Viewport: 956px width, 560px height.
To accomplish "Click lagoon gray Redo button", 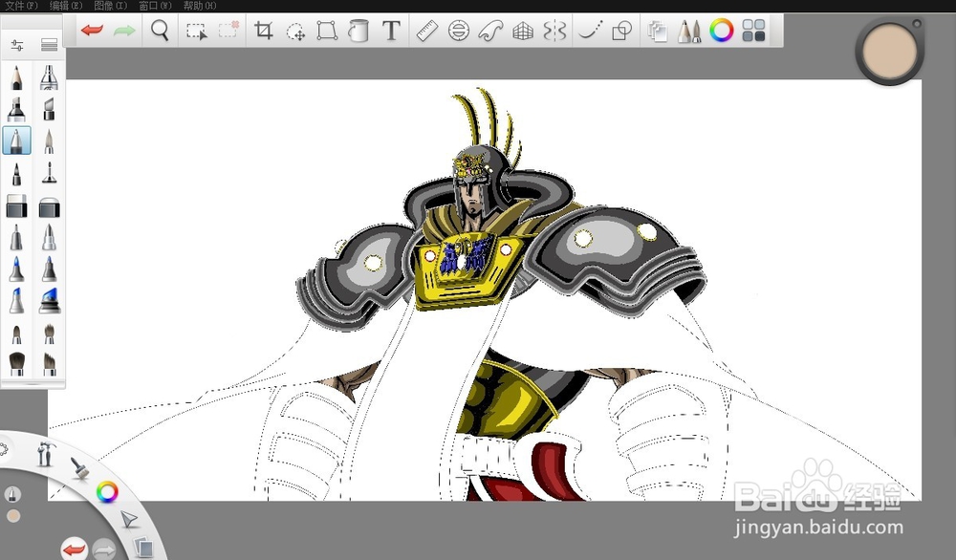I will click(x=103, y=550).
